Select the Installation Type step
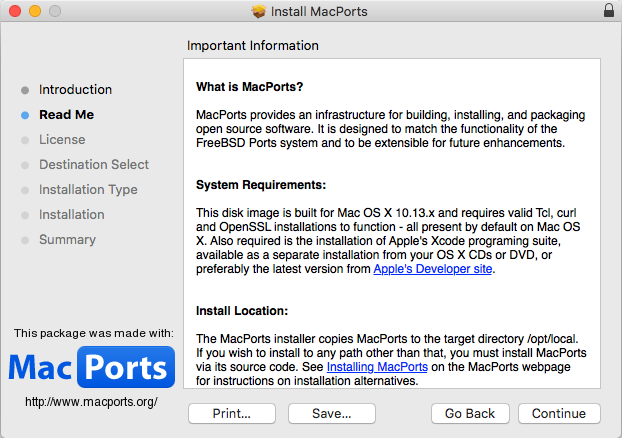 coord(88,189)
